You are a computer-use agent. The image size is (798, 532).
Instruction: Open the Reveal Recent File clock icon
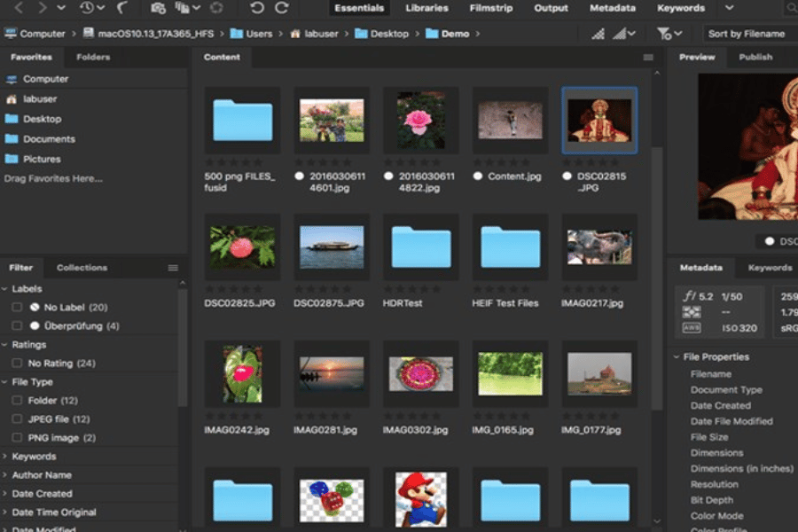point(88,8)
